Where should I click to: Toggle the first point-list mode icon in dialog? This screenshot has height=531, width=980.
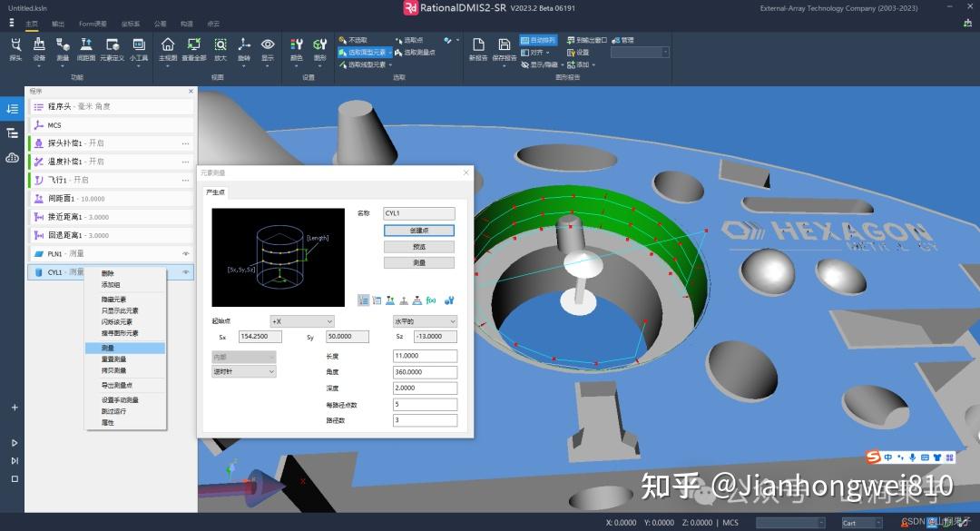pyautogui.click(x=363, y=300)
